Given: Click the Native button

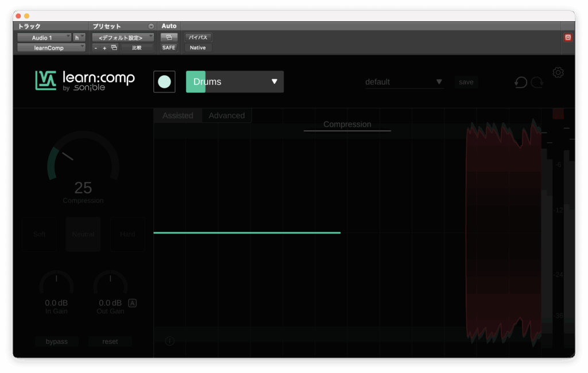Looking at the screenshot, I should 198,48.
